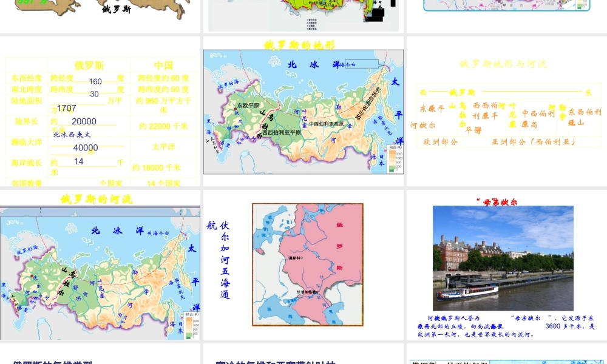Open the 俄罗斯地形与河流 diagram slide
Screen dimensions: 607x364
click(507, 112)
